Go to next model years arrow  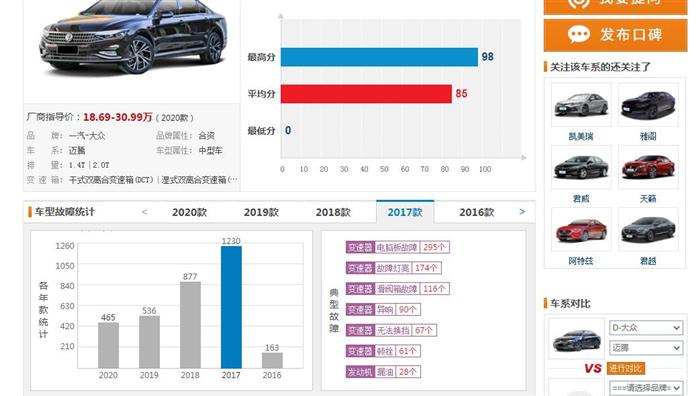[522, 212]
